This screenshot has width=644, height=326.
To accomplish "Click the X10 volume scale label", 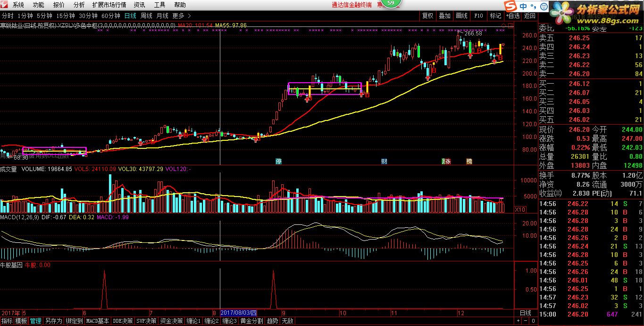I will pyautogui.click(x=519, y=209).
